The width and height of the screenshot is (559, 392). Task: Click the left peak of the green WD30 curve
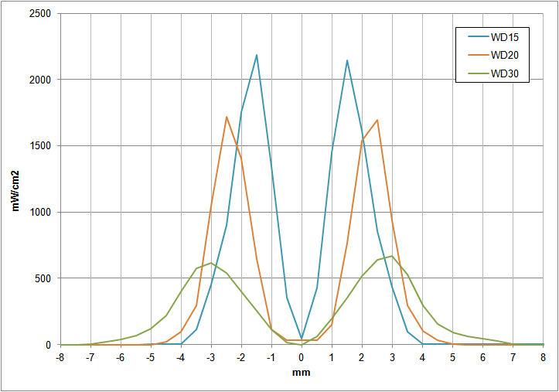[x=211, y=263]
